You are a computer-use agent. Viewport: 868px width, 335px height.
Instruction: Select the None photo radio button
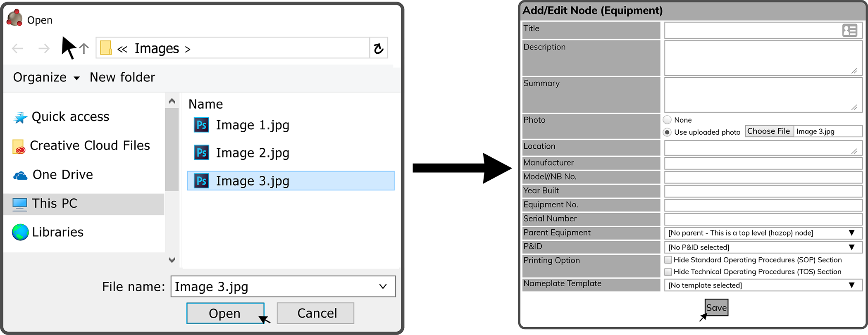[667, 120]
